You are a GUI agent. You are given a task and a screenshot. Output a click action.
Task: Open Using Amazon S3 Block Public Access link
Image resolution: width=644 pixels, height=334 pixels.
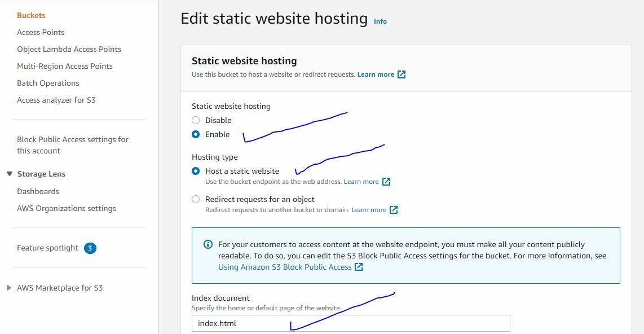tap(285, 267)
